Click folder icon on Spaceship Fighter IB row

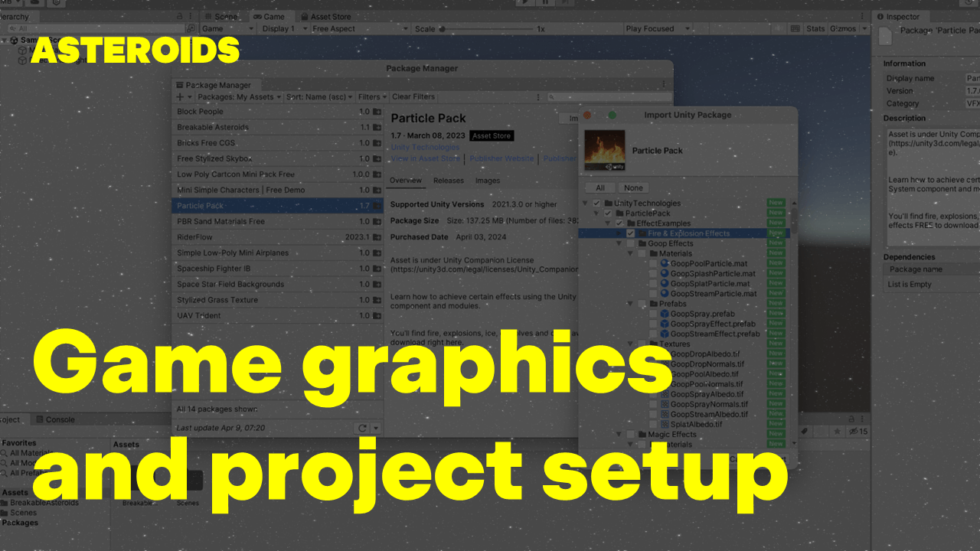[x=377, y=269]
